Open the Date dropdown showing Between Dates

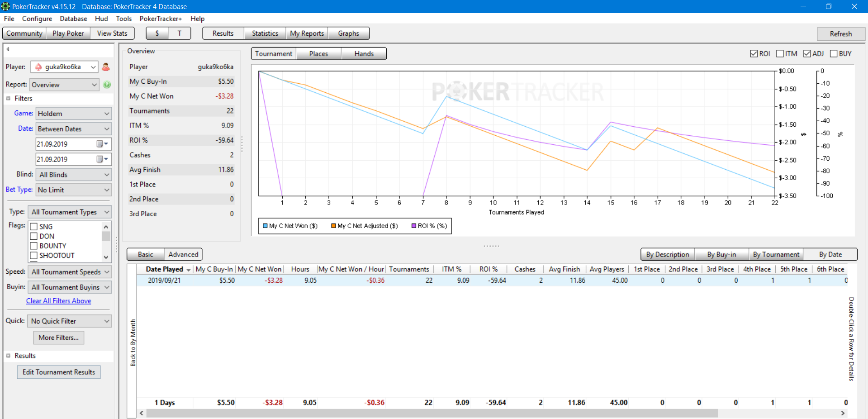click(x=73, y=129)
